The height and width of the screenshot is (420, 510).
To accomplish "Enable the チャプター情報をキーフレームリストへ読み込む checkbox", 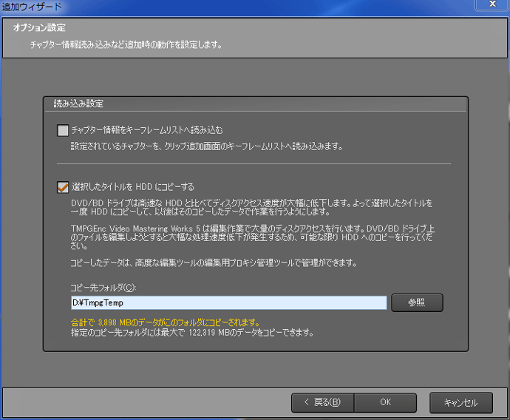I will pos(63,130).
